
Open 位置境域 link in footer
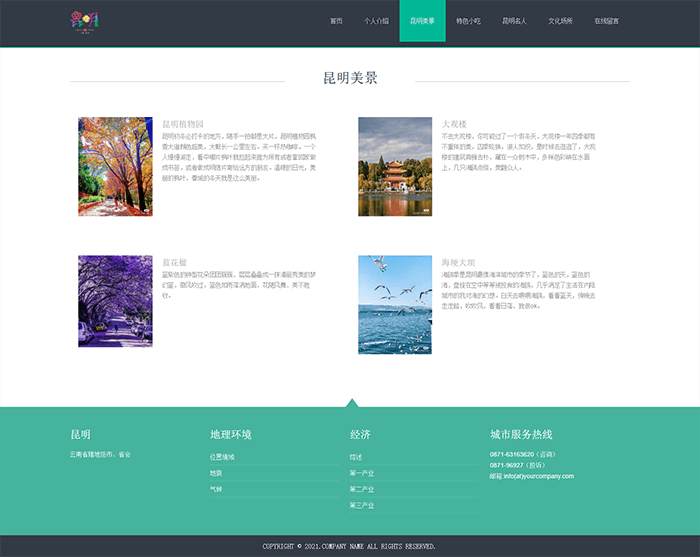(x=222, y=457)
